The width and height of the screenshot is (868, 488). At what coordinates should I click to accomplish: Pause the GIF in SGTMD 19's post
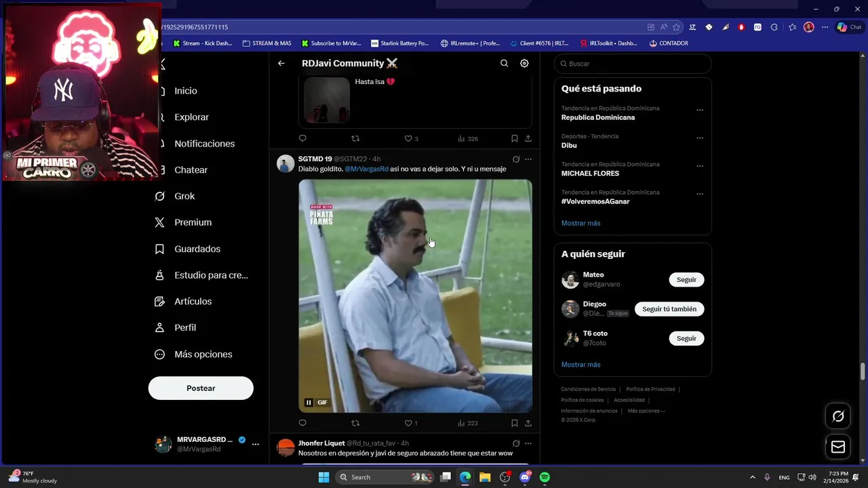pyautogui.click(x=309, y=403)
